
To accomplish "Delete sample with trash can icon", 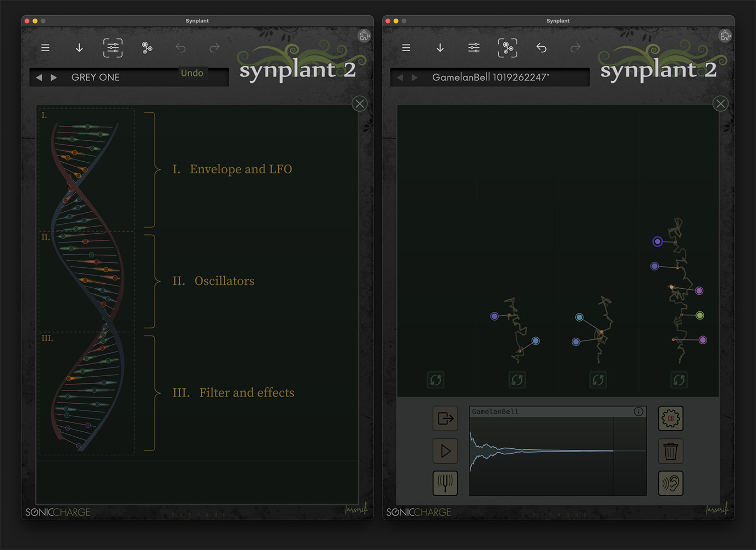I will click(671, 451).
